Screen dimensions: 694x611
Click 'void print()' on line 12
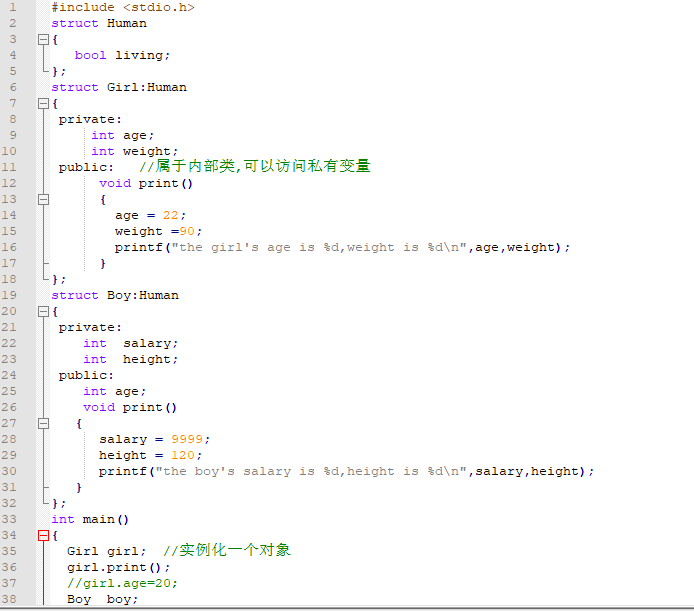(146, 184)
